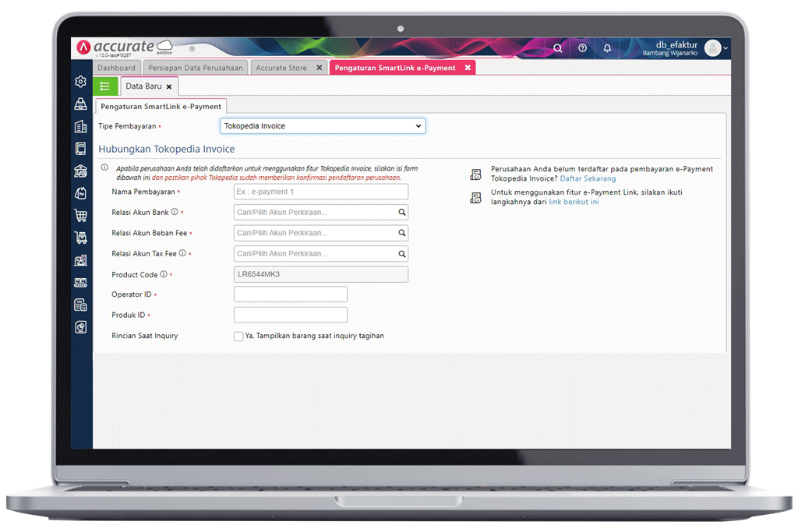Focus the Relasi Akun Tax Fee search field
This screenshot has height=532, width=798.
320,254
